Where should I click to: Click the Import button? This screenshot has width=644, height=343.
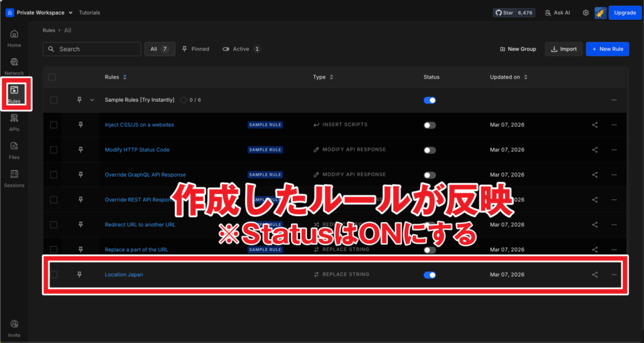coord(563,49)
